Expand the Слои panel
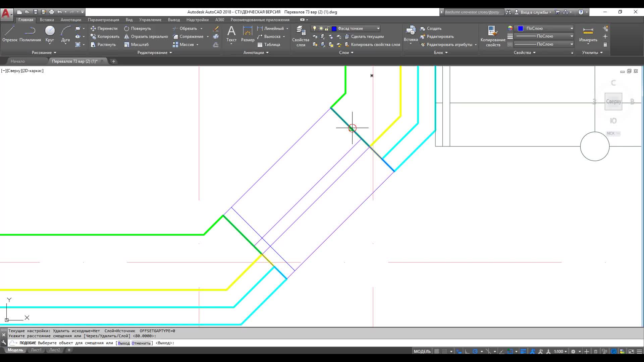This screenshot has height=362, width=644. pyautogui.click(x=346, y=53)
